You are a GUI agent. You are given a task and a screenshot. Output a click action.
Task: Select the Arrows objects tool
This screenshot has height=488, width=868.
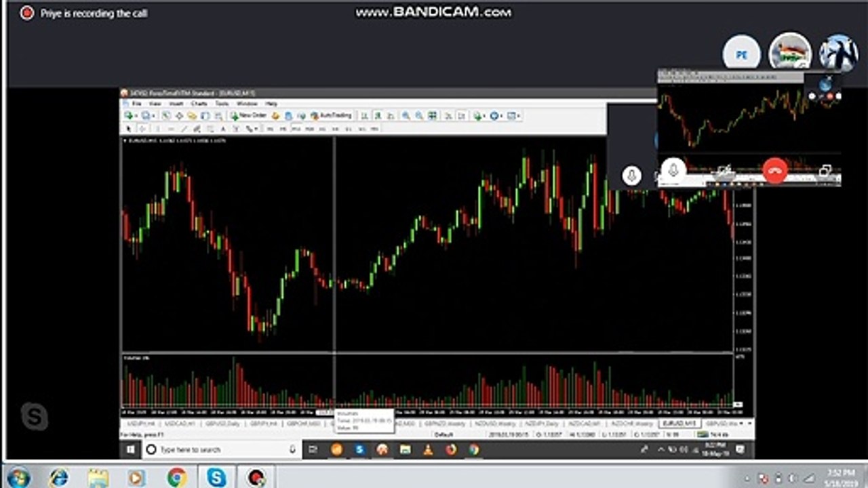pos(249,128)
